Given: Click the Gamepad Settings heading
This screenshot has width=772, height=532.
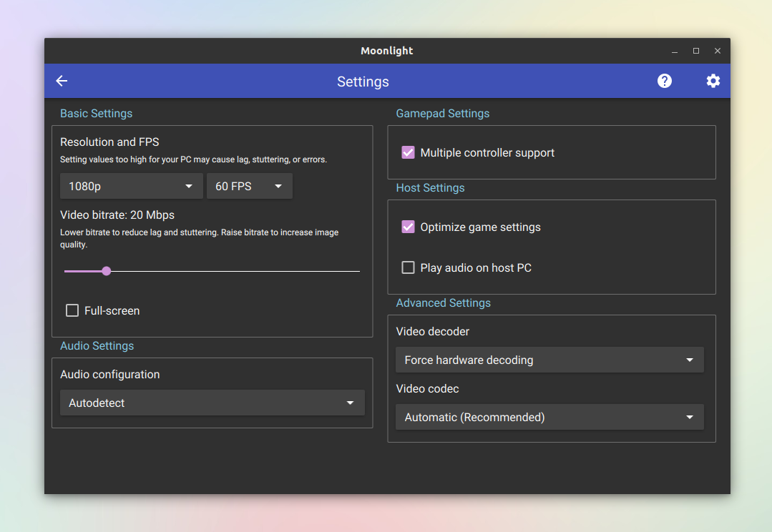Looking at the screenshot, I should click(x=442, y=113).
